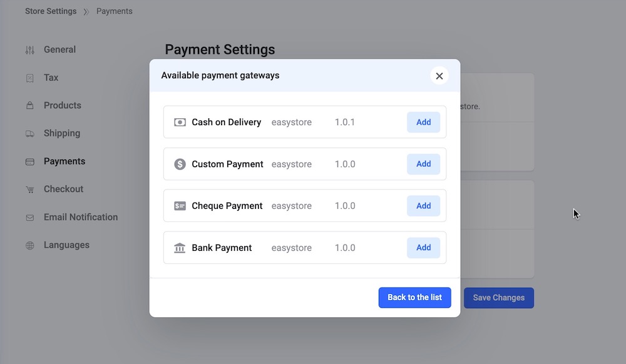Click version 1.0.0 in Cheque Payment row
Screen dimensions: 626x364
point(345,206)
